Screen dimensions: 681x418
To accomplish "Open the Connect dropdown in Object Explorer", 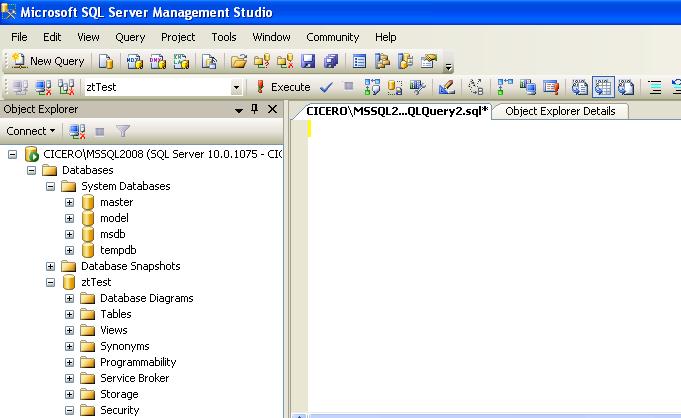I will [x=30, y=131].
